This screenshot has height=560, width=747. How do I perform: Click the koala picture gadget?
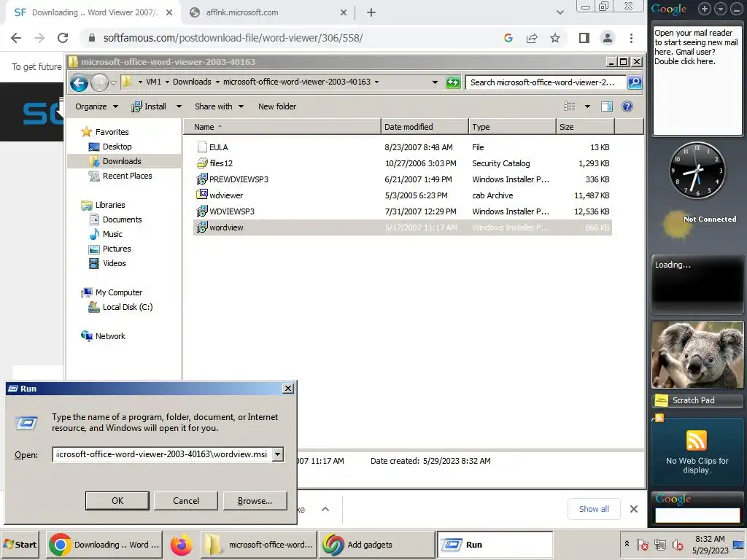click(x=697, y=355)
